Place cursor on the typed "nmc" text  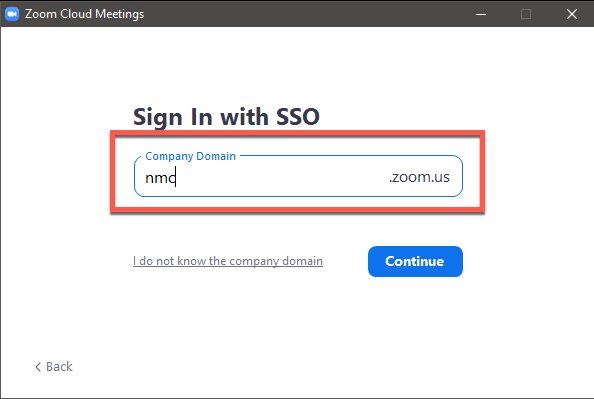coord(160,178)
